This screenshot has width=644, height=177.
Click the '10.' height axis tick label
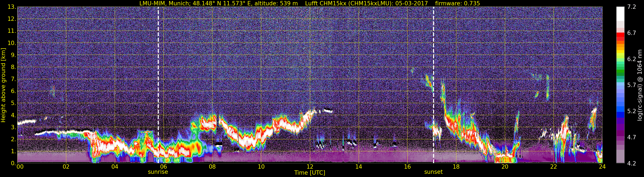coord(12,43)
